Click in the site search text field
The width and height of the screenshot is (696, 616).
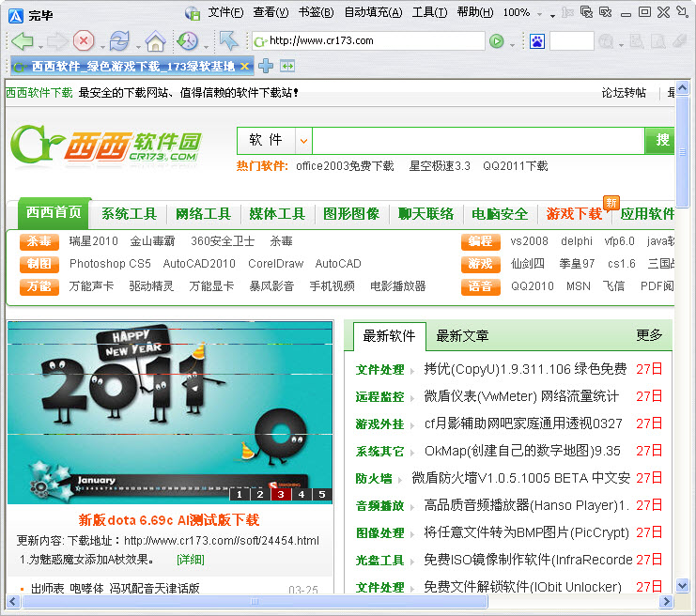pos(477,141)
